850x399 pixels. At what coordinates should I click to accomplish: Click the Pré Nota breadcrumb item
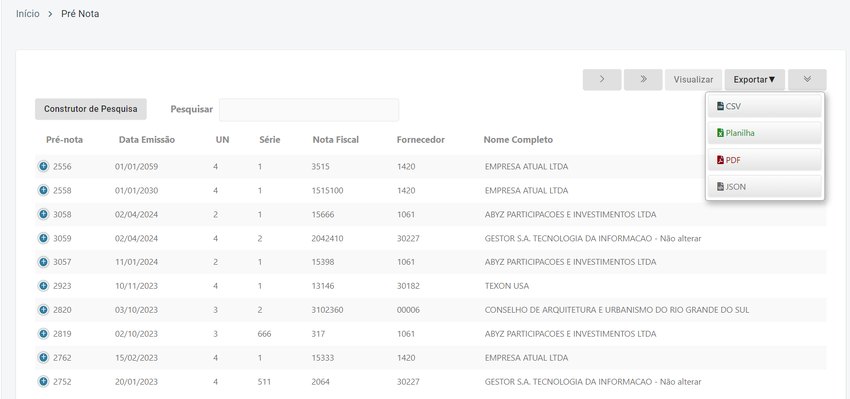(80, 14)
